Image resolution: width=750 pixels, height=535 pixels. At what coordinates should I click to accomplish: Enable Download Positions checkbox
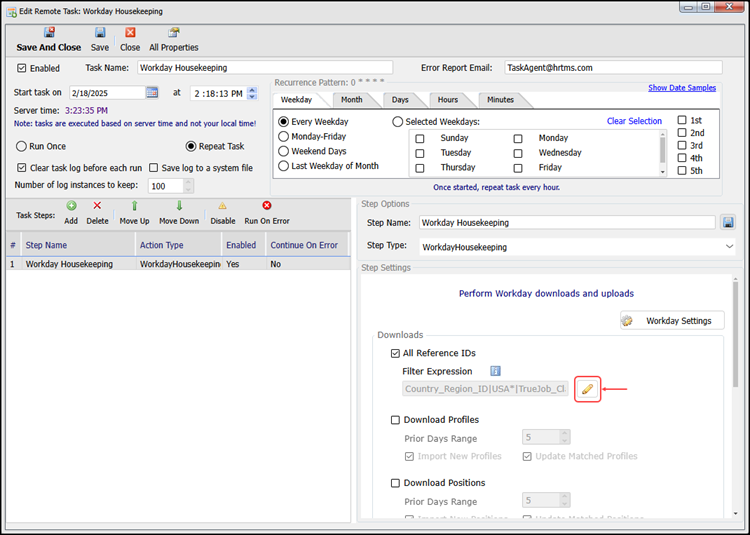[395, 483]
